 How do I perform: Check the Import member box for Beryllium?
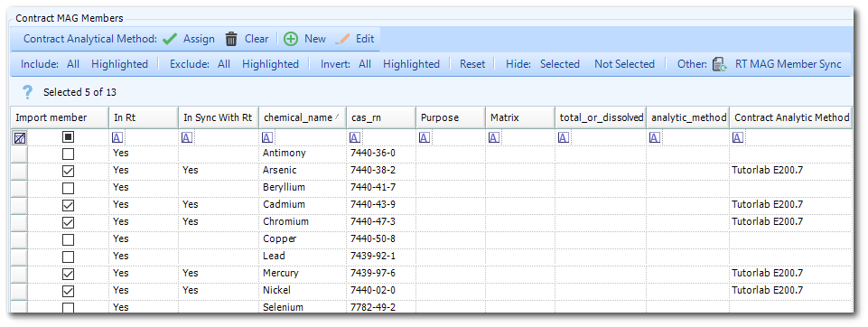(x=68, y=188)
